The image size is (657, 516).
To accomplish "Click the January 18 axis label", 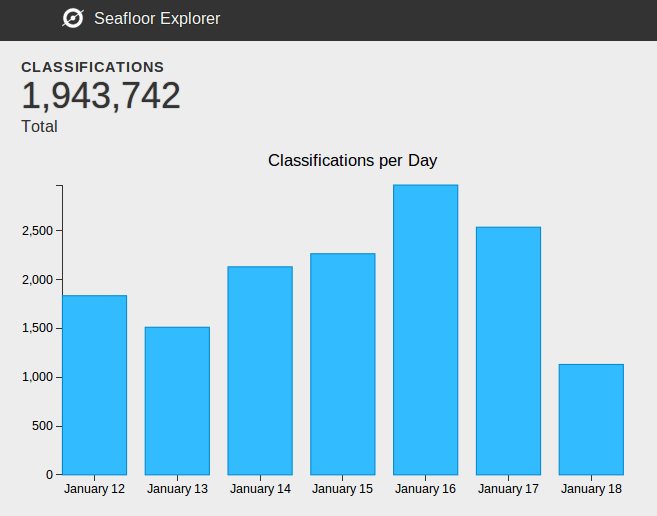I will [591, 489].
